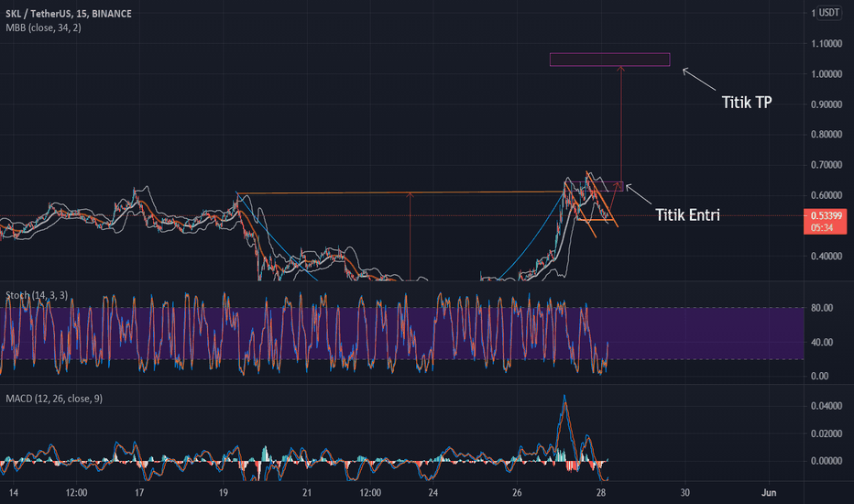Click the 30 date label on time axis
The height and width of the screenshot is (504, 854).
[684, 493]
